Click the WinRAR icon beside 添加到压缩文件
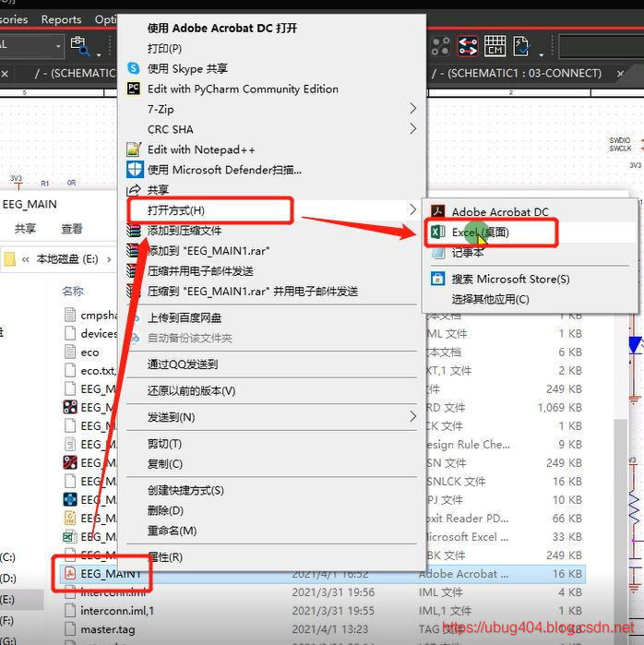 coord(133,231)
